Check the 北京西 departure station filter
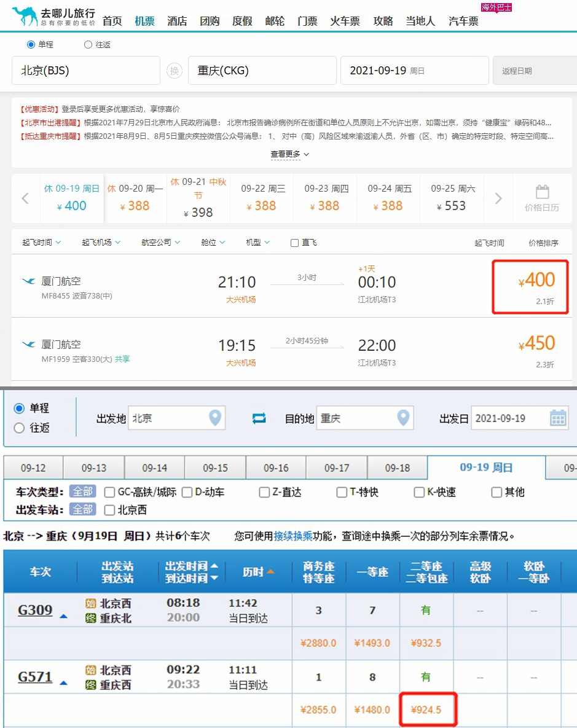This screenshot has width=577, height=728. pyautogui.click(x=110, y=510)
